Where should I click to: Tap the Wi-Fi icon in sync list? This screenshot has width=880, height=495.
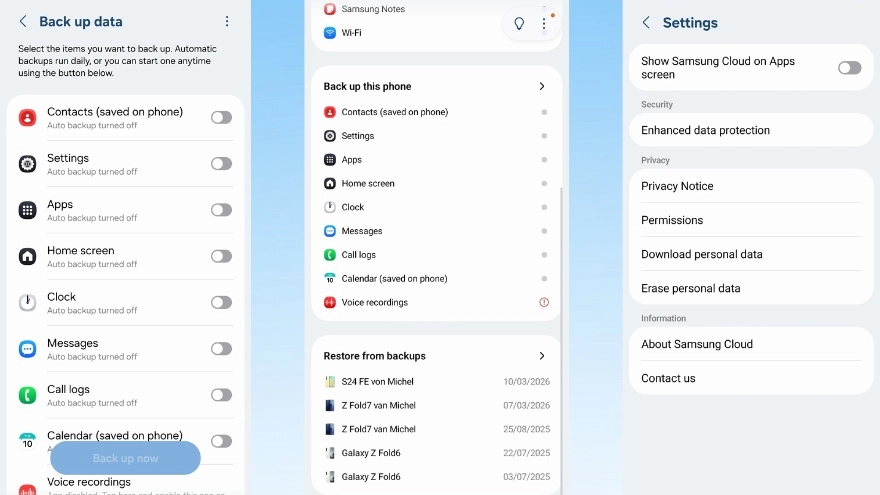click(330, 33)
